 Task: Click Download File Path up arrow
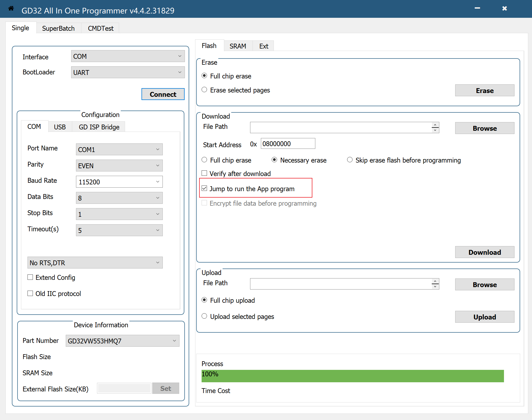point(435,125)
